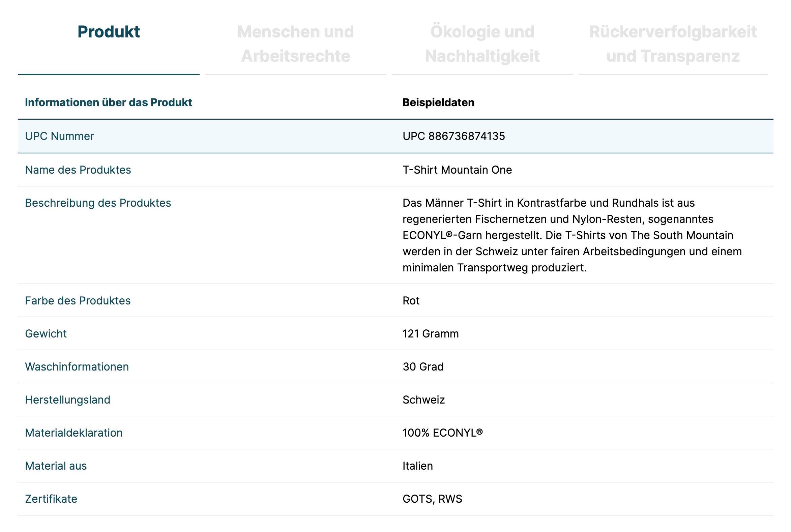Click the value 'Schweiz'

point(423,400)
